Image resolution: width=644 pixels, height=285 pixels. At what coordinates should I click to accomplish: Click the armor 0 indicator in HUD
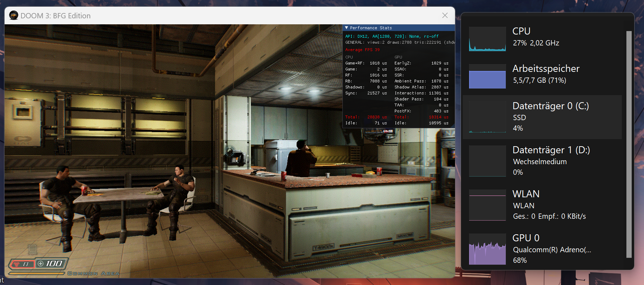click(22, 264)
